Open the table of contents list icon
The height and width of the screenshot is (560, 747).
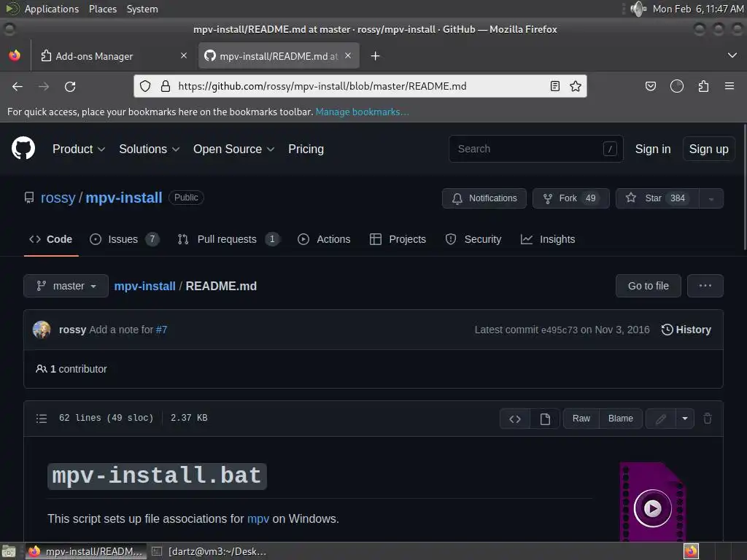tap(42, 419)
